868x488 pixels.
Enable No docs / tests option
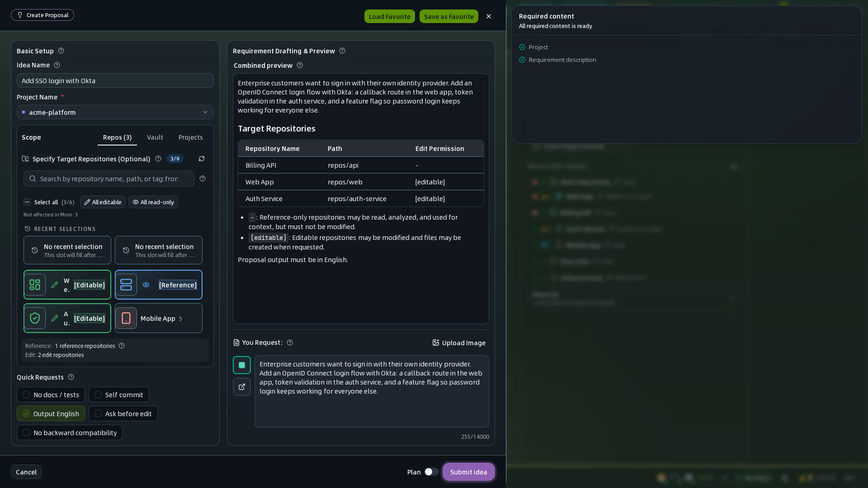(51, 394)
